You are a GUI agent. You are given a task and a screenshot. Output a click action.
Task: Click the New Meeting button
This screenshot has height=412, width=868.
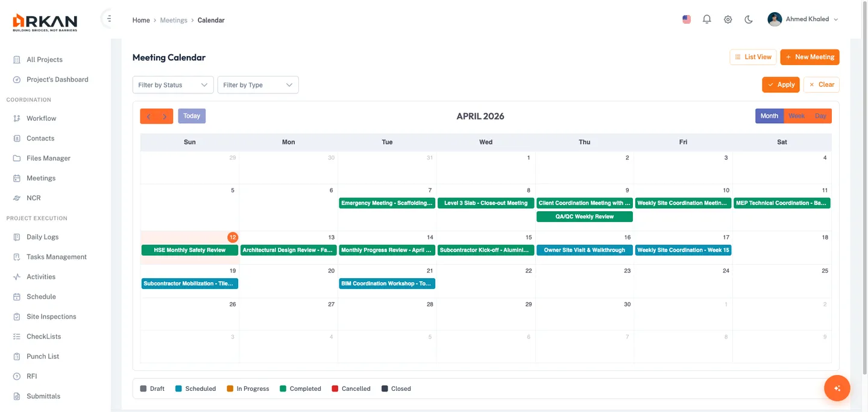810,57
